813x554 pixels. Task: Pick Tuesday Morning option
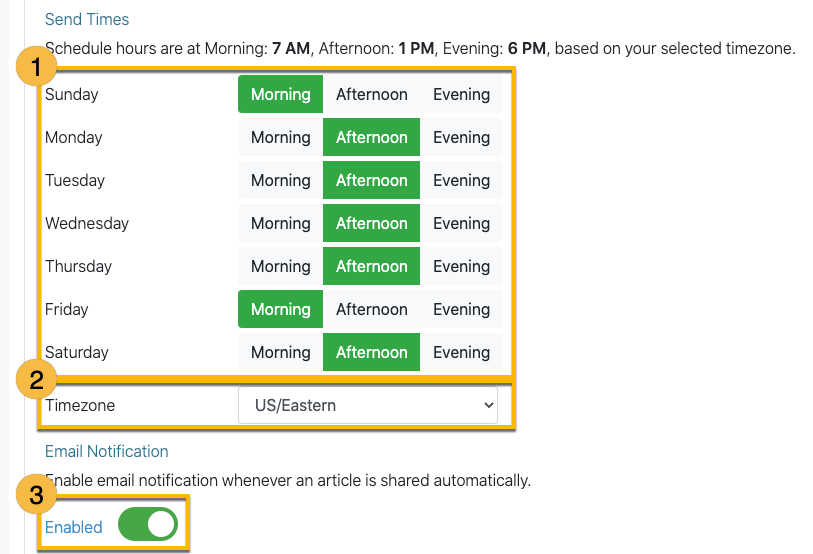point(281,181)
